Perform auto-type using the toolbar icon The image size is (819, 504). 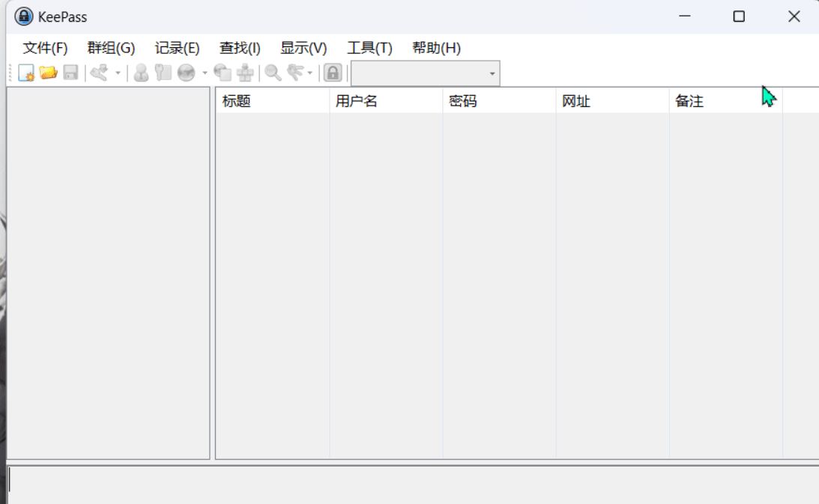245,73
